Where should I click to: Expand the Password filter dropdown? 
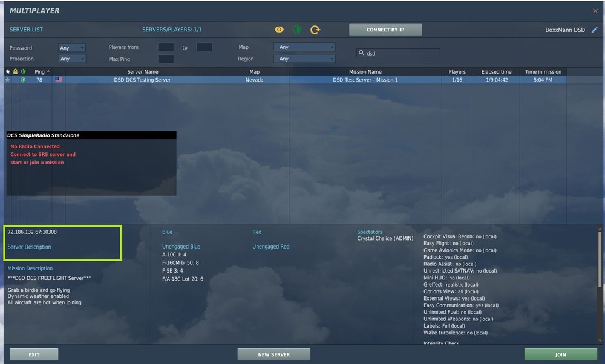[72, 47]
